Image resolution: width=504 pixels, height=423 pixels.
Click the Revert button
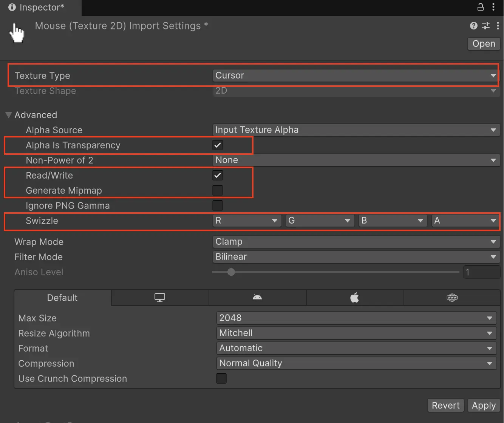(x=446, y=405)
